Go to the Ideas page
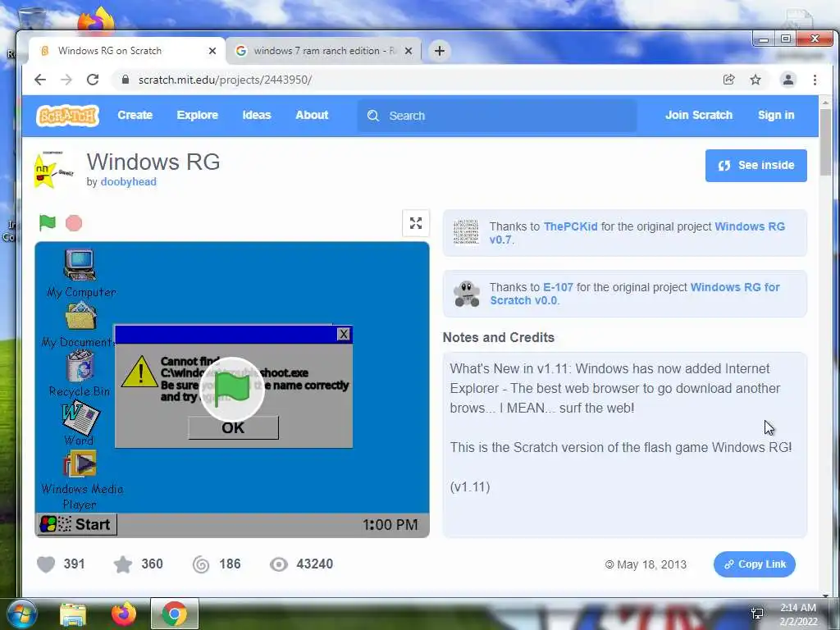840x630 pixels. (257, 115)
